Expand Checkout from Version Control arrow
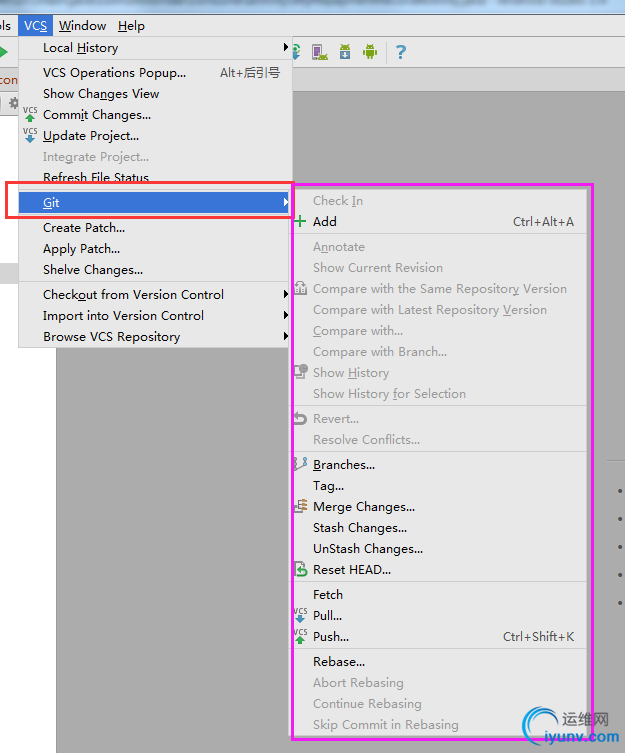This screenshot has height=753, width=625. [285, 294]
